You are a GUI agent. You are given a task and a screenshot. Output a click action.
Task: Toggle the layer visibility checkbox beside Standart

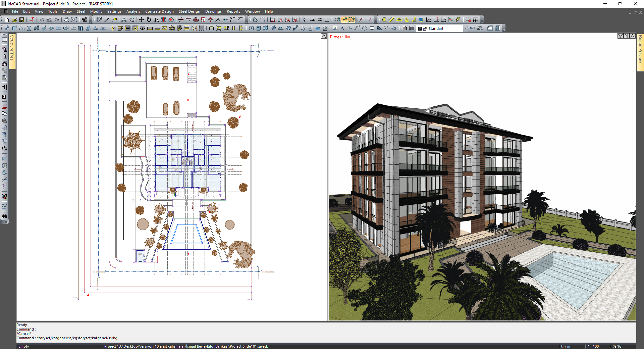click(x=420, y=29)
